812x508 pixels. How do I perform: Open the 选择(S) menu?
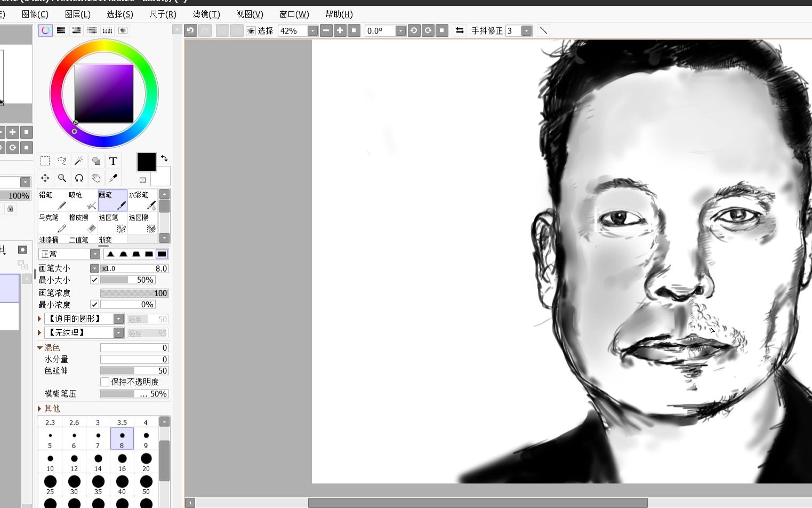(x=120, y=14)
